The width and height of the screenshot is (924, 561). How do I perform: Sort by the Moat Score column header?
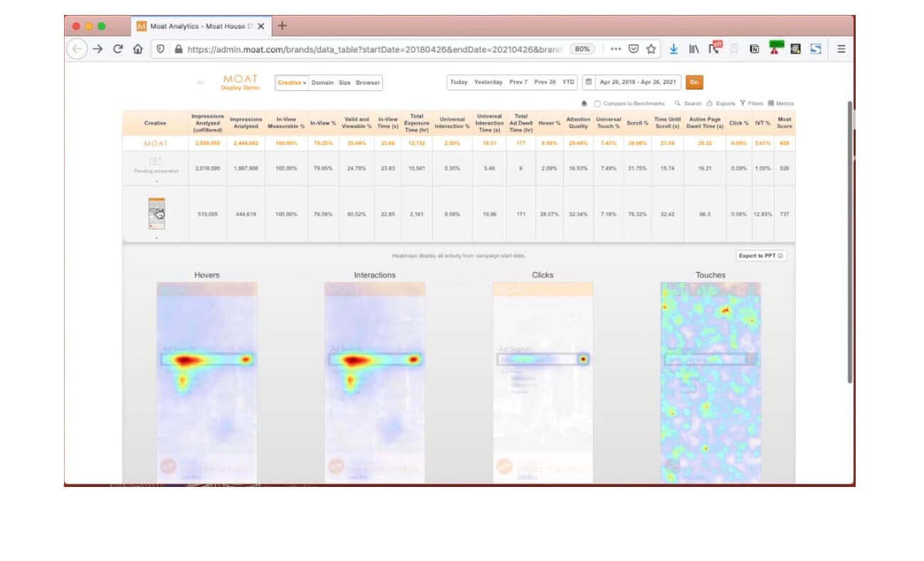click(785, 122)
